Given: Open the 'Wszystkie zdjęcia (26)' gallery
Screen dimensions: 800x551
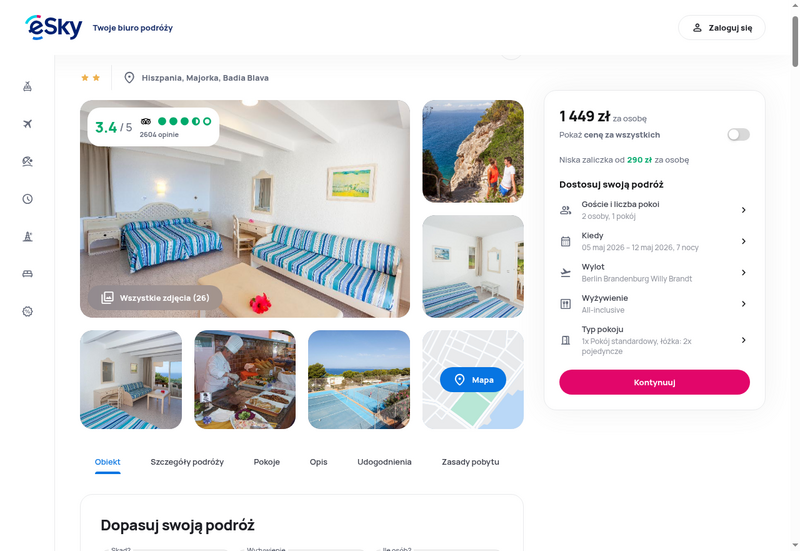Looking at the screenshot, I should point(155,298).
